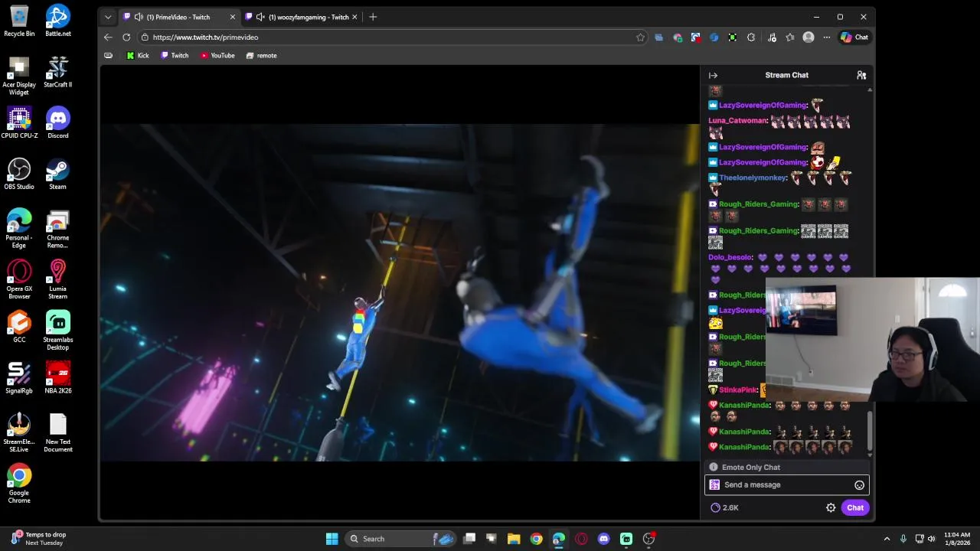Add this page to favorites star

tap(640, 37)
